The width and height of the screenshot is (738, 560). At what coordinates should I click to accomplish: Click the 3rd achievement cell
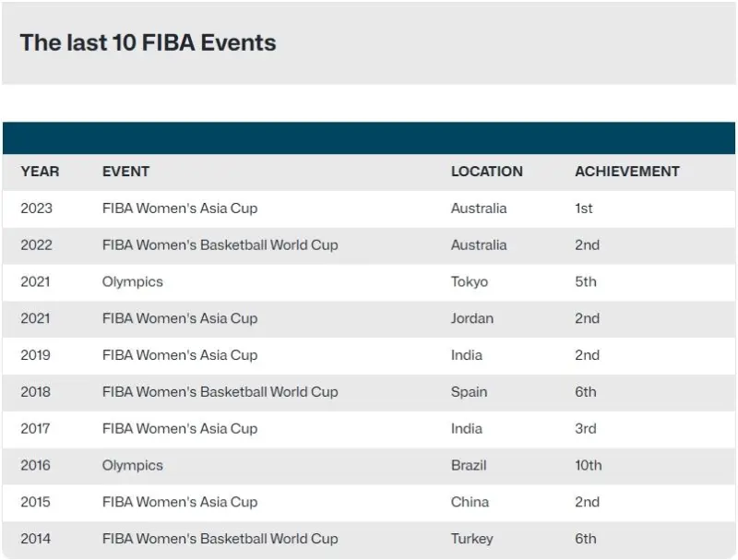[585, 429]
